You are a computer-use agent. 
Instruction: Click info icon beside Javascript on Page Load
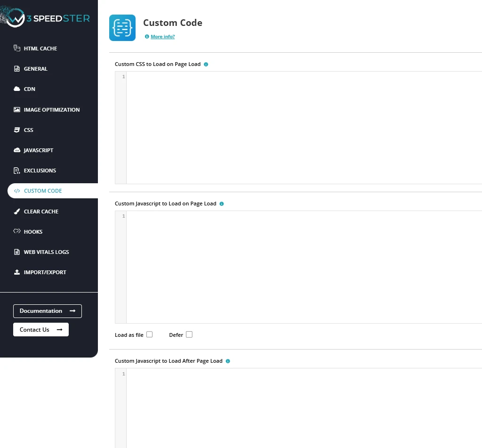coord(222,204)
